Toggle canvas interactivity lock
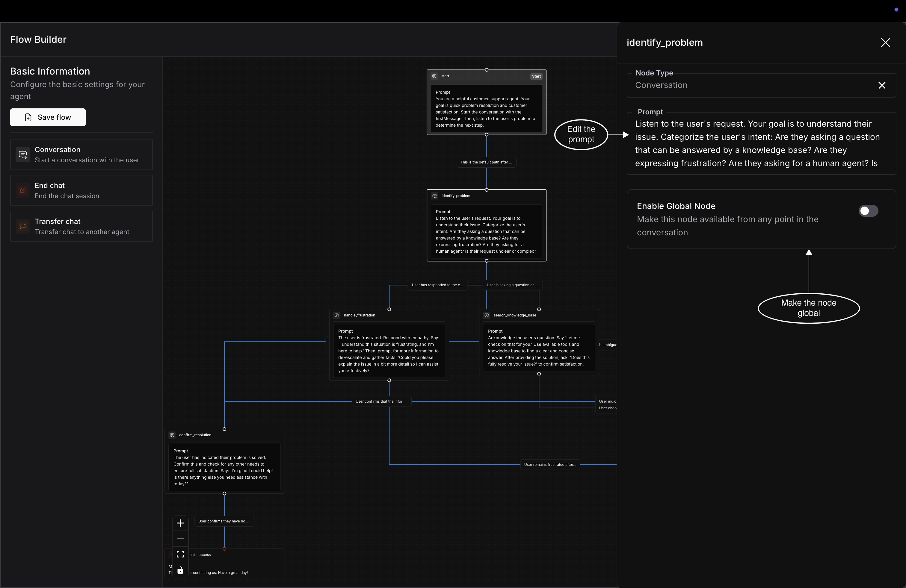Image resolution: width=906 pixels, height=588 pixels. [x=180, y=570]
